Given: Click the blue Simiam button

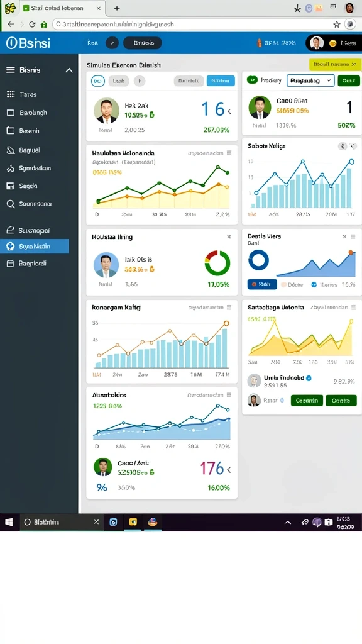Looking at the screenshot, I should coord(221,81).
